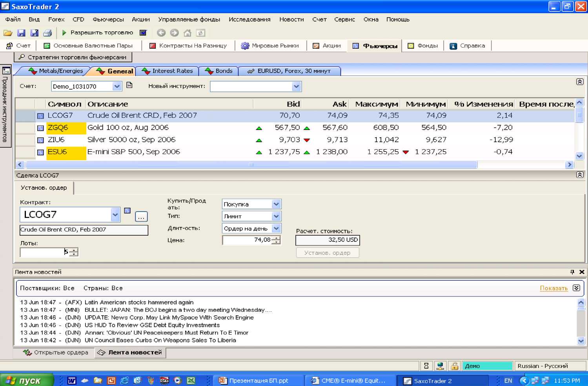Switch to the Metals/Energies tab
The image size is (588, 386).
[56, 71]
